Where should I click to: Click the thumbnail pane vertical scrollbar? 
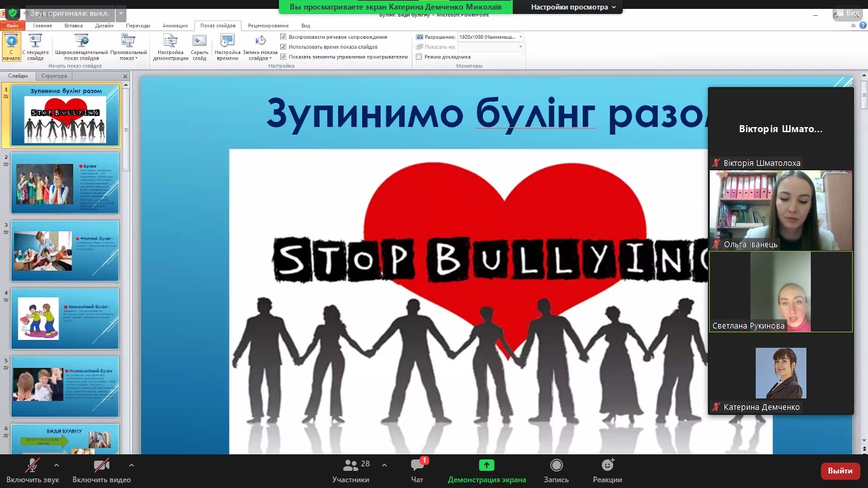click(x=126, y=267)
